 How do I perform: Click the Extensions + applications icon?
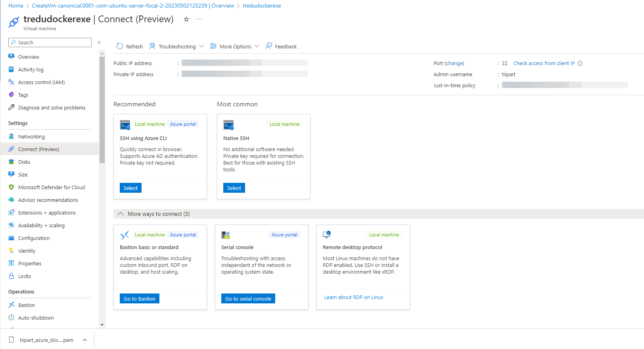tap(11, 213)
